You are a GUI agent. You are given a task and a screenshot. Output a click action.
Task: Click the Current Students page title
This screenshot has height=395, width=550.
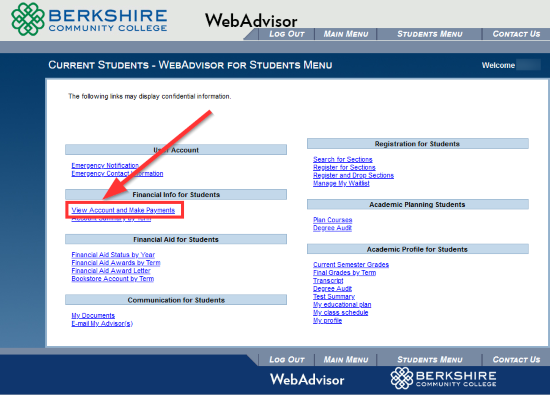pyautogui.click(x=190, y=65)
